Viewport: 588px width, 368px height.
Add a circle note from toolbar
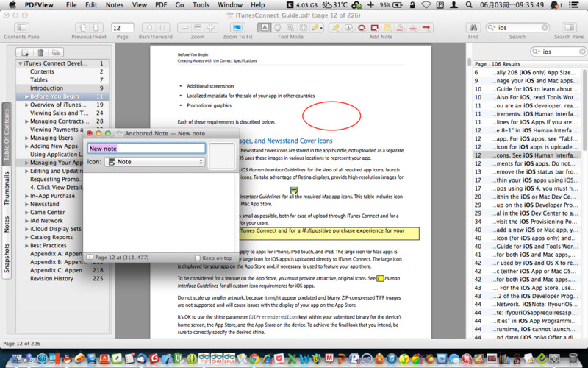(362, 28)
